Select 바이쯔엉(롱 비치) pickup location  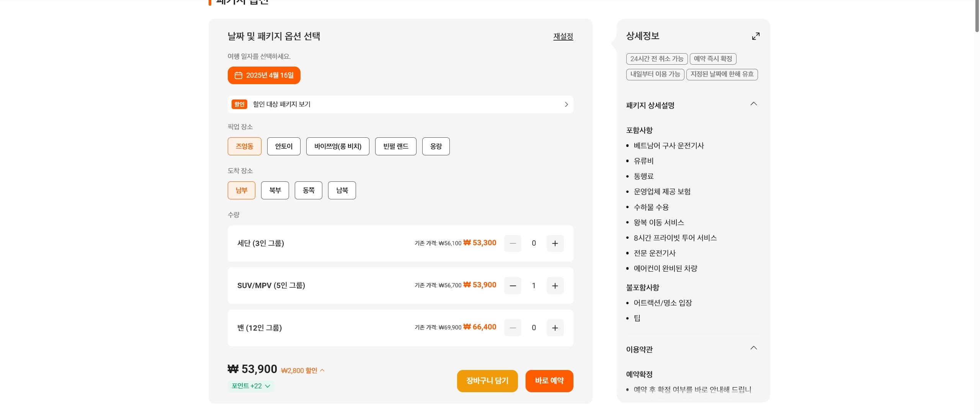[x=338, y=146]
